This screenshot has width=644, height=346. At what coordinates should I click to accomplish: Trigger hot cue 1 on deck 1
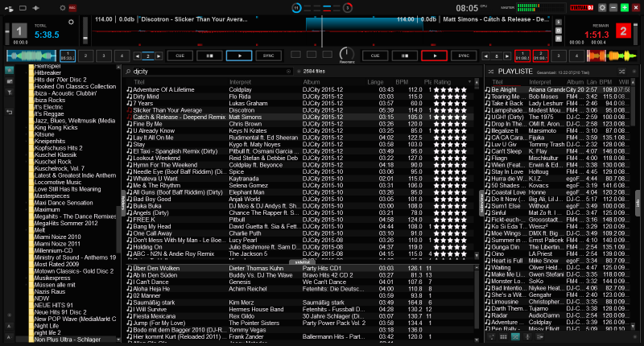click(x=68, y=56)
